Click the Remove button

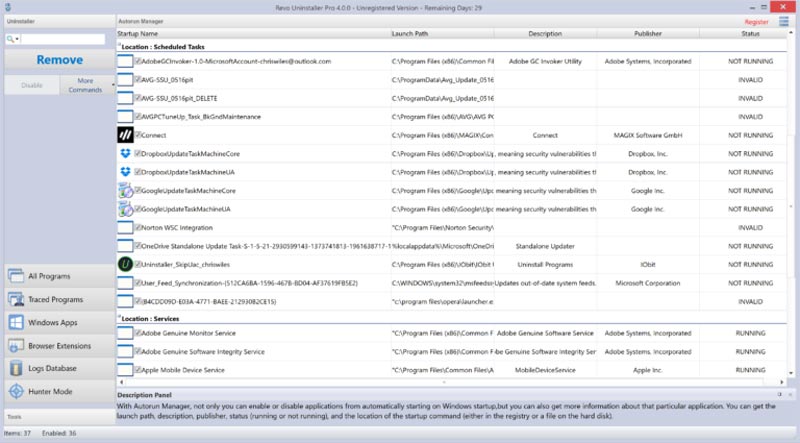coord(60,60)
